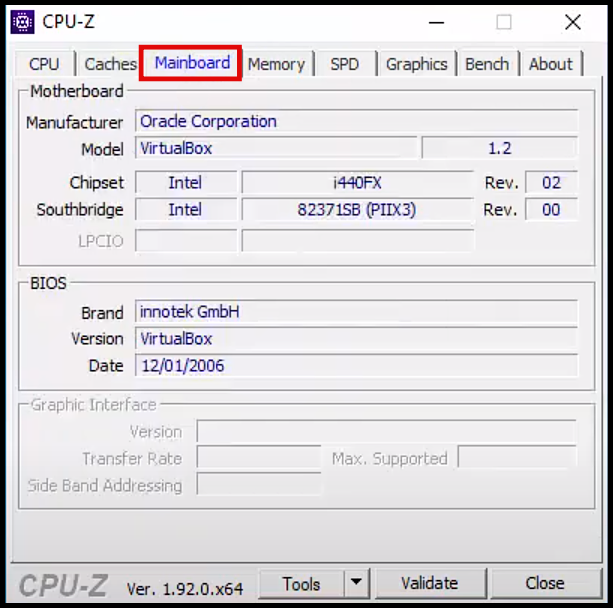Click the Tools button
This screenshot has height=608, width=613.
click(x=301, y=584)
